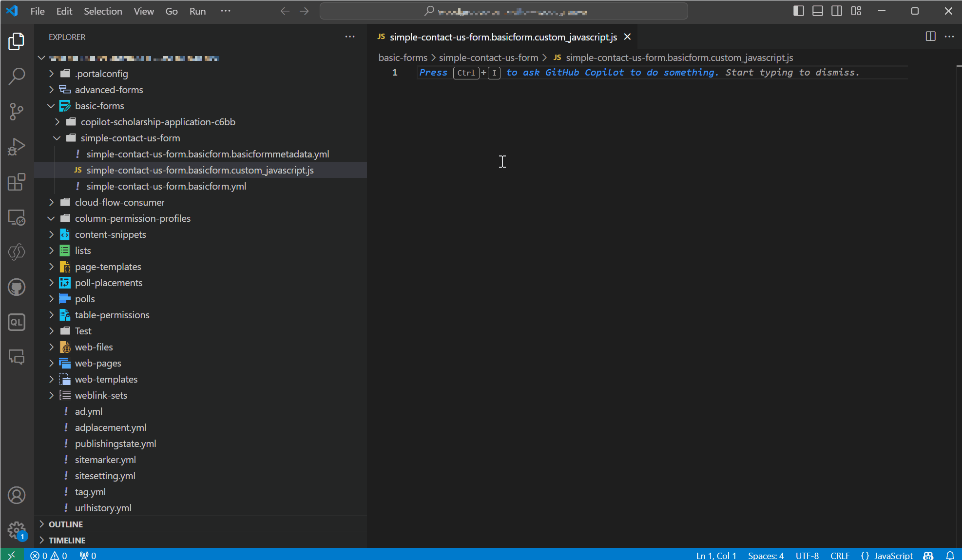Click the command center search box
Image resolution: width=962 pixels, height=560 pixels.
(503, 11)
